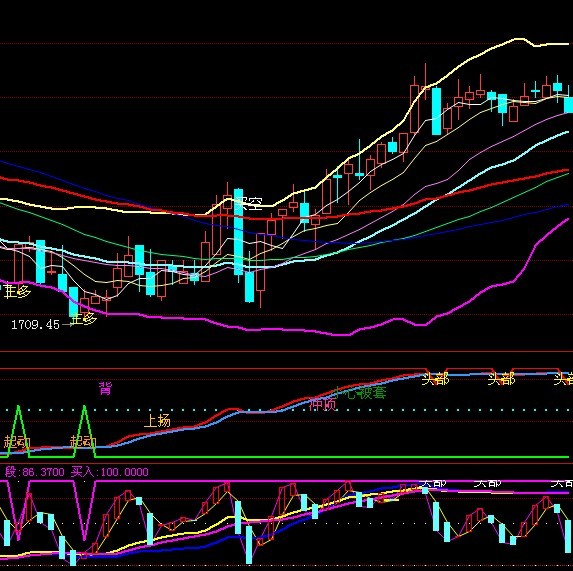Click the 主多 label at chart's left edge
The width and height of the screenshot is (573, 571).
(x=17, y=292)
